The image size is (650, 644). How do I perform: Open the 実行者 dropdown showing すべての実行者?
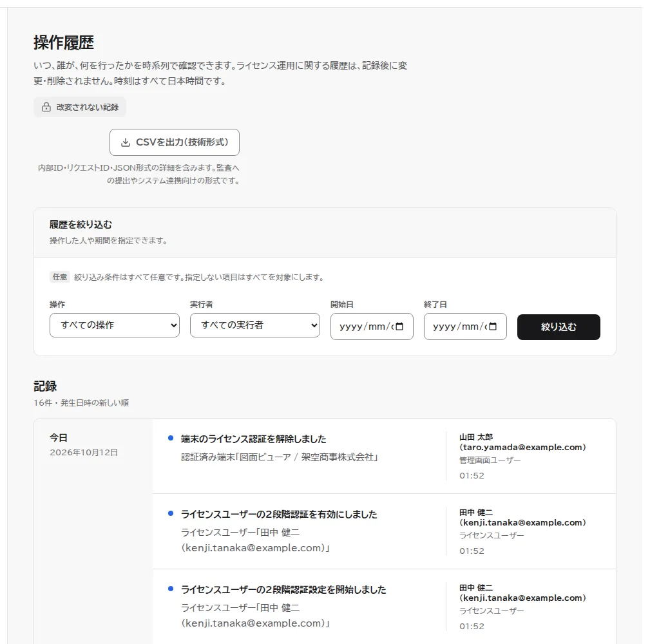[x=255, y=325]
